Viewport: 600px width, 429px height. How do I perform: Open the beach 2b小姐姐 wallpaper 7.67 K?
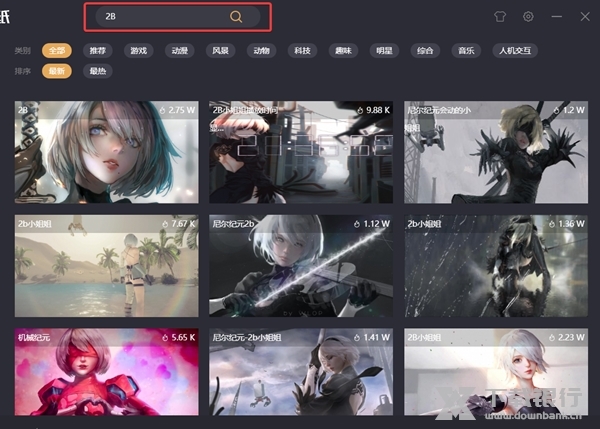click(106, 266)
